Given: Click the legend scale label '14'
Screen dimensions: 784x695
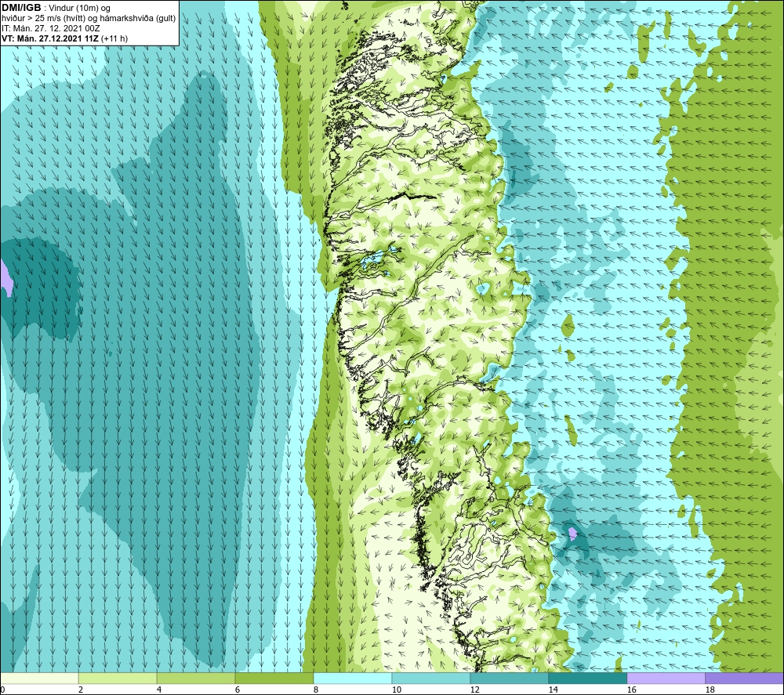Looking at the screenshot, I should (x=553, y=690).
